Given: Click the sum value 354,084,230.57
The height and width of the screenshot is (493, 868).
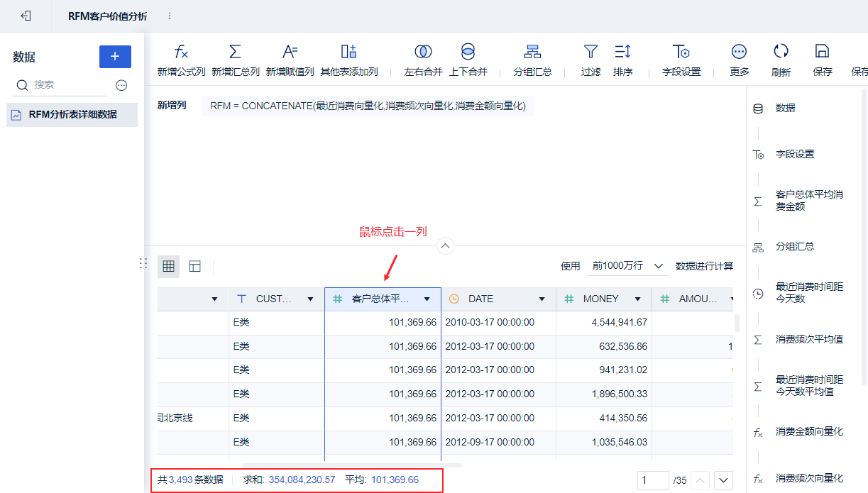Looking at the screenshot, I should pos(302,480).
